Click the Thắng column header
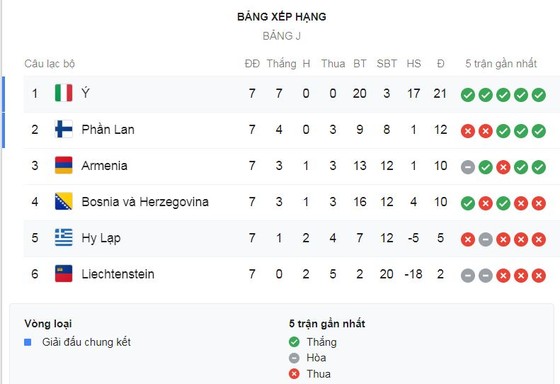 281,64
